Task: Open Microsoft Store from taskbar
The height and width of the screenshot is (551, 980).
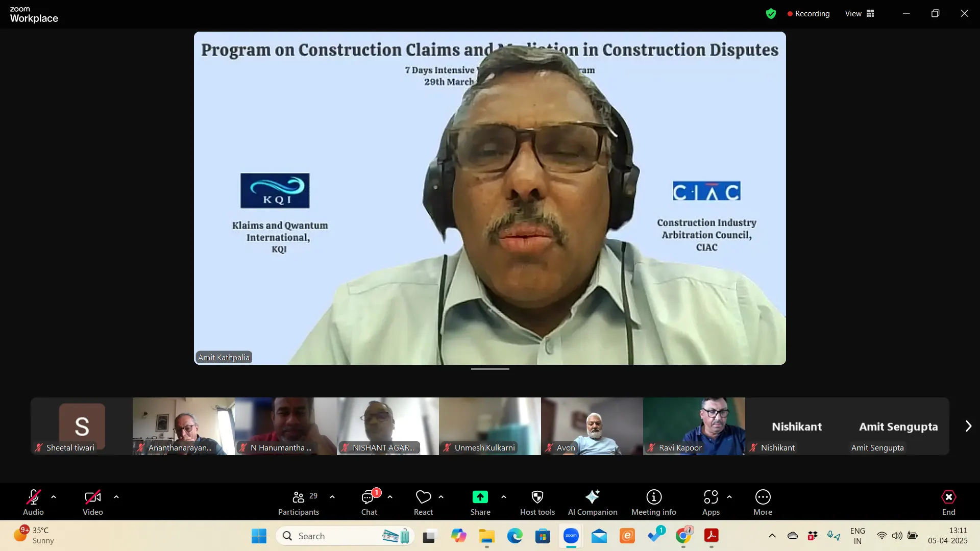Action: 543,536
